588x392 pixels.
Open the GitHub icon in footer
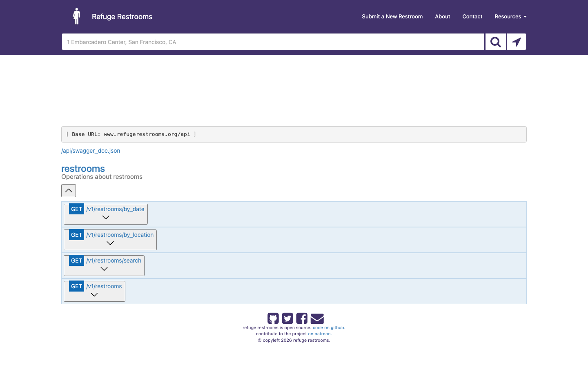(x=273, y=318)
